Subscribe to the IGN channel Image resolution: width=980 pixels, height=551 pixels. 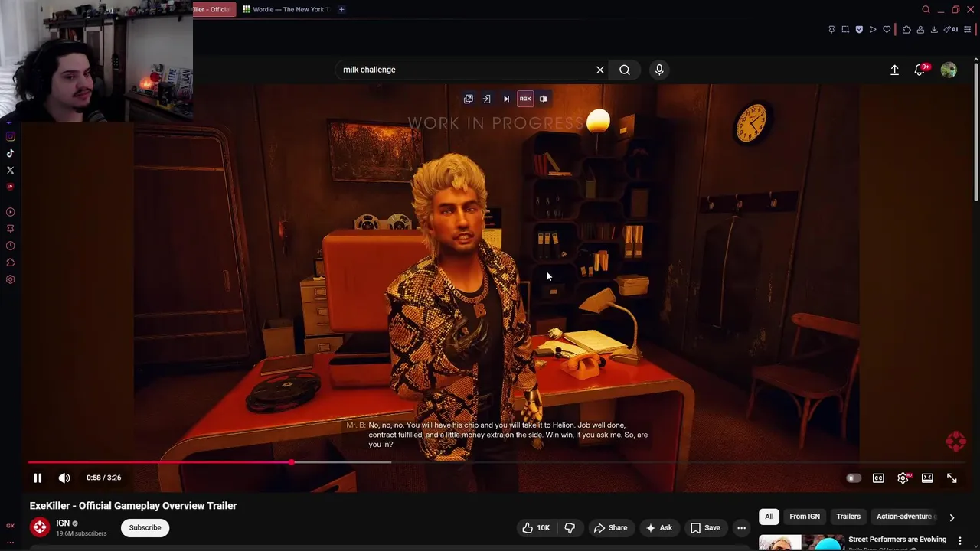[145, 527]
